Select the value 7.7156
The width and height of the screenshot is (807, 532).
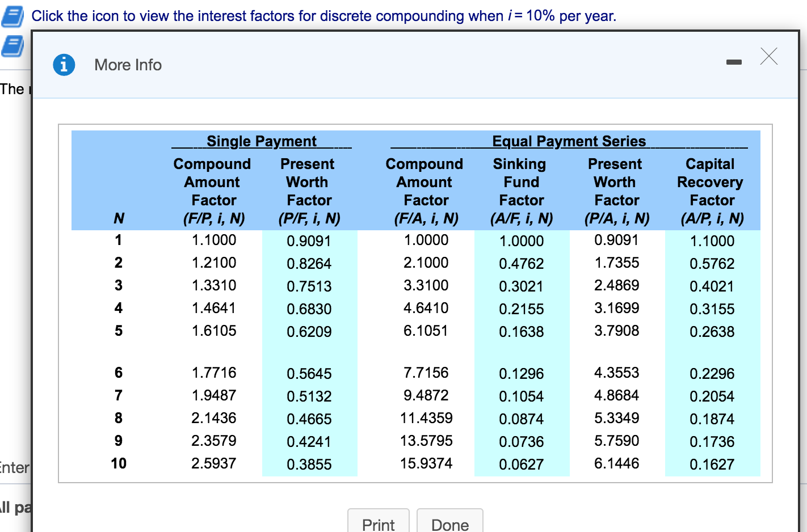426,373
